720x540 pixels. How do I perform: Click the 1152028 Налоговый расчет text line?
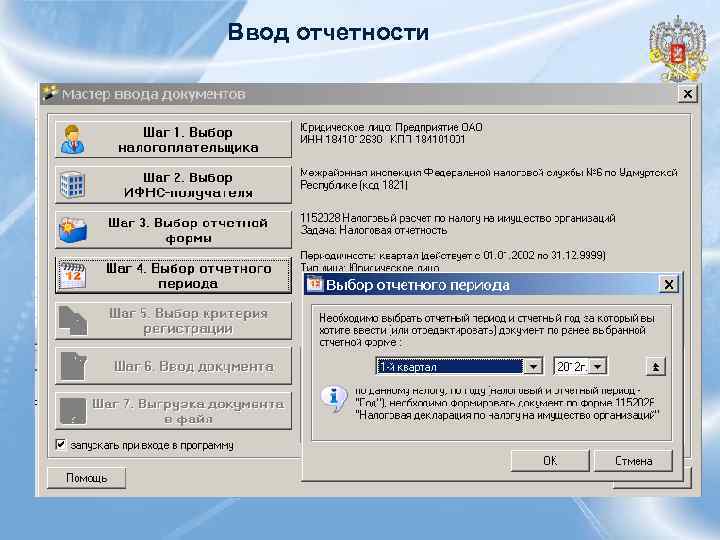click(458, 218)
